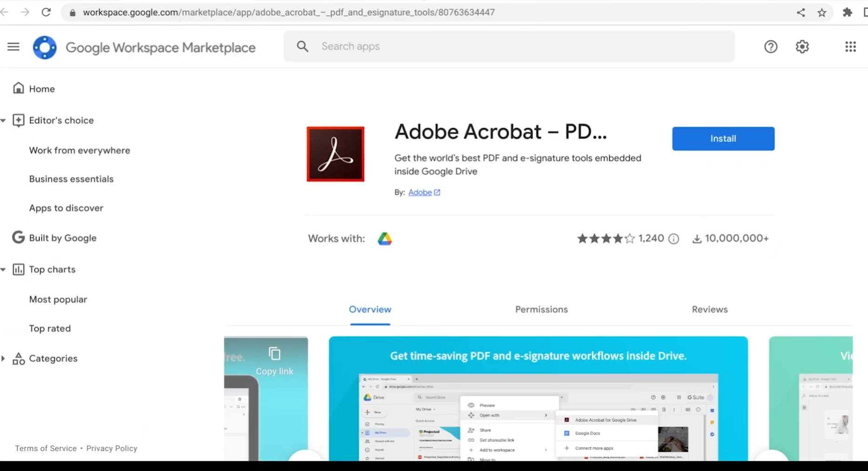Reload the page in browser
The height and width of the screenshot is (471, 868).
[46, 12]
